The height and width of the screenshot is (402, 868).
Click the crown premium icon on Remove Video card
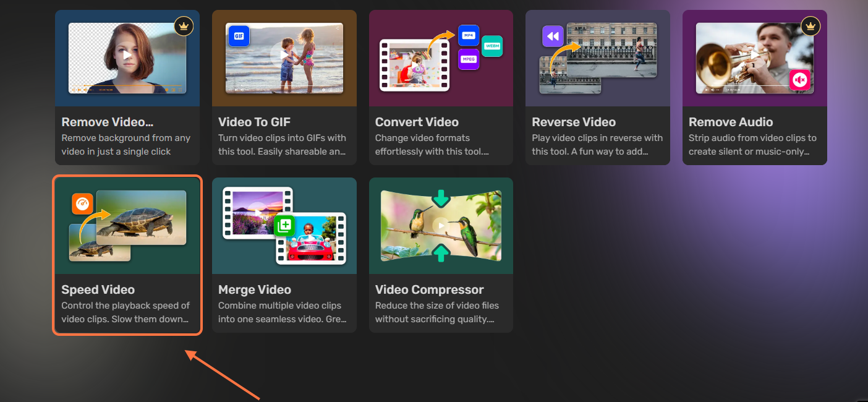pyautogui.click(x=184, y=26)
